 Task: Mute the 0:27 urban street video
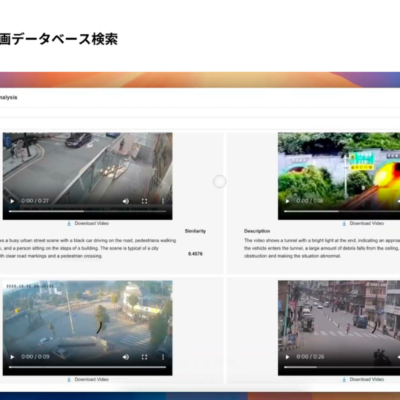[126, 201]
